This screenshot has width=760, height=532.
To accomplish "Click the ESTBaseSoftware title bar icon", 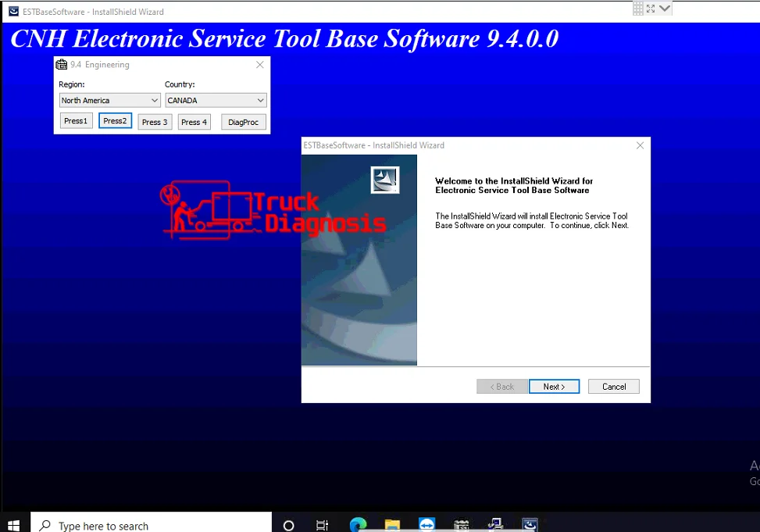I will pos(13,11).
